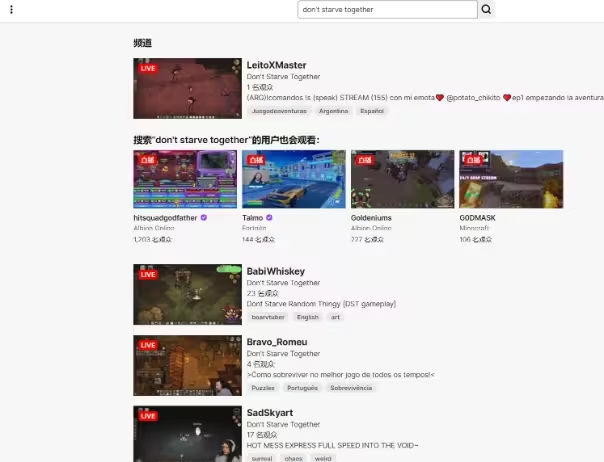The height and width of the screenshot is (462, 604).
Task: Open GODMASK channel name
Action: point(477,218)
